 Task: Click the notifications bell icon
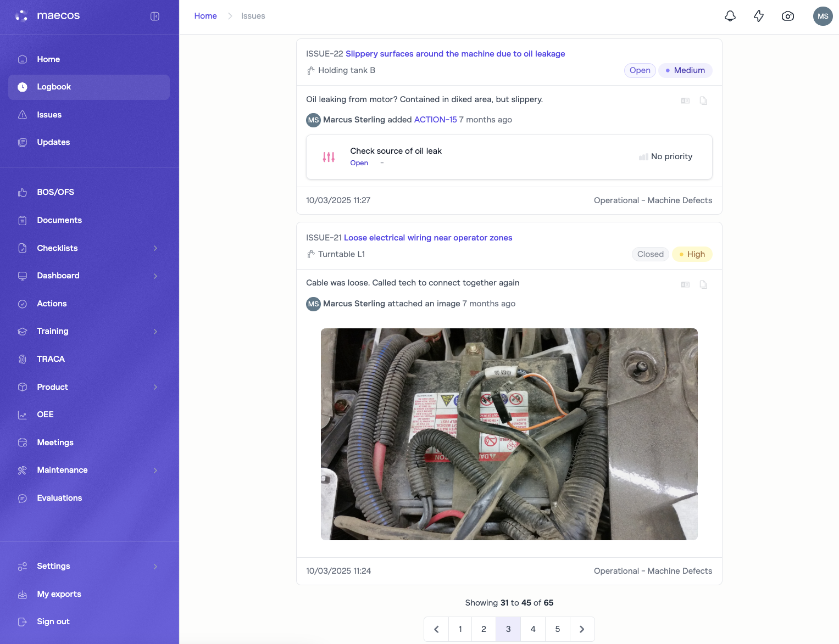(730, 16)
